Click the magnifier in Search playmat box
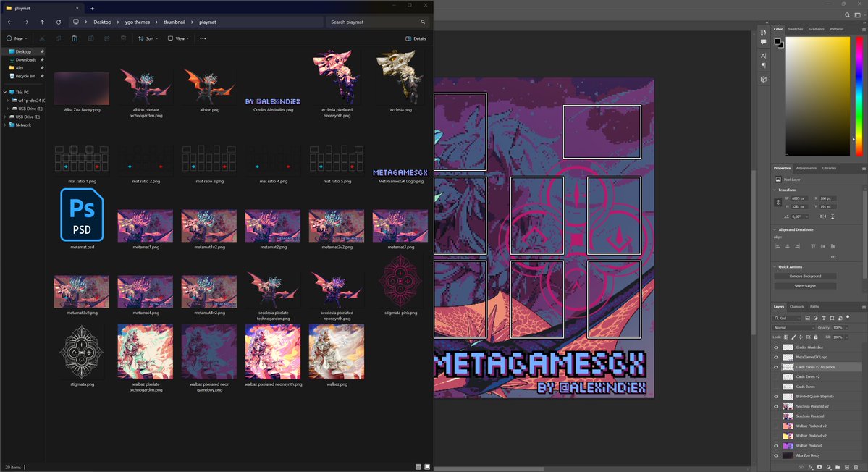Viewport: 868px width, 472px height. coord(423,22)
